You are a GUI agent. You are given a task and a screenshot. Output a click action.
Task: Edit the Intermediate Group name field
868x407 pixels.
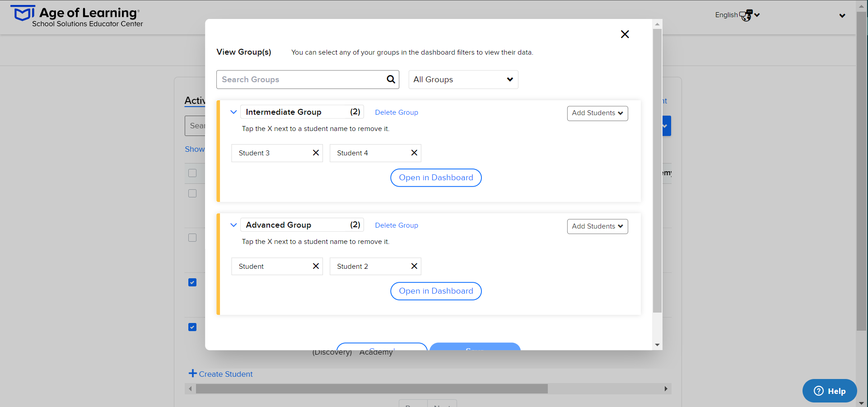click(302, 112)
